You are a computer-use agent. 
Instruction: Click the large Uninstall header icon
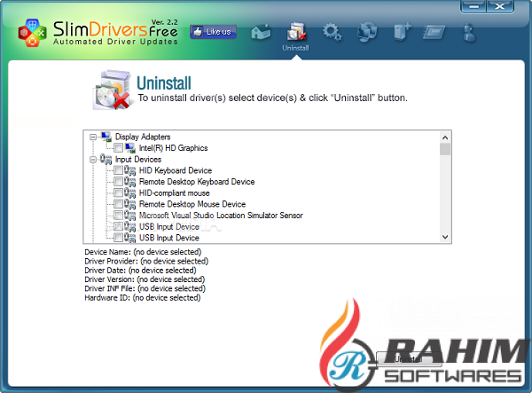(112, 90)
